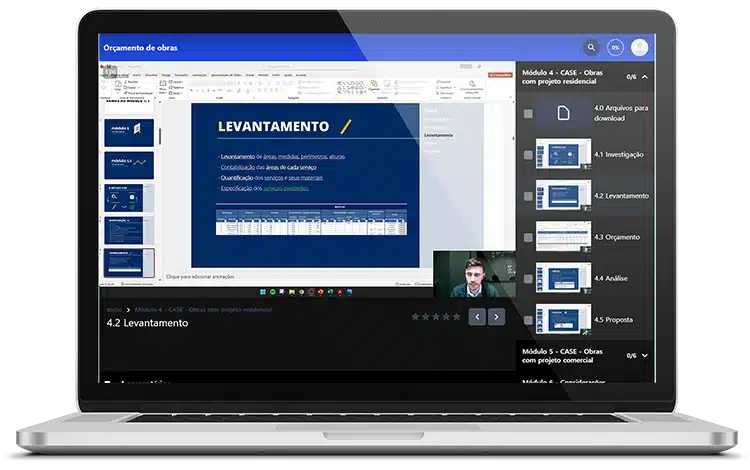The width and height of the screenshot is (750, 470).
Task: Open the 4.4 Análise lesson title
Action: 610,278
